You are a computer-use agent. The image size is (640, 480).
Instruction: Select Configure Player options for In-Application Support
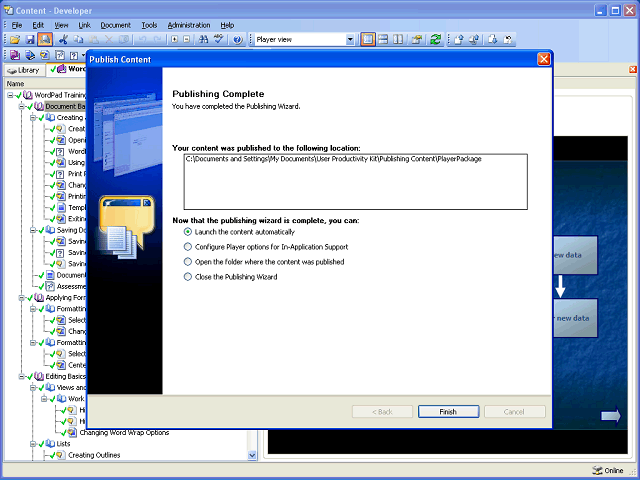[x=266, y=247]
